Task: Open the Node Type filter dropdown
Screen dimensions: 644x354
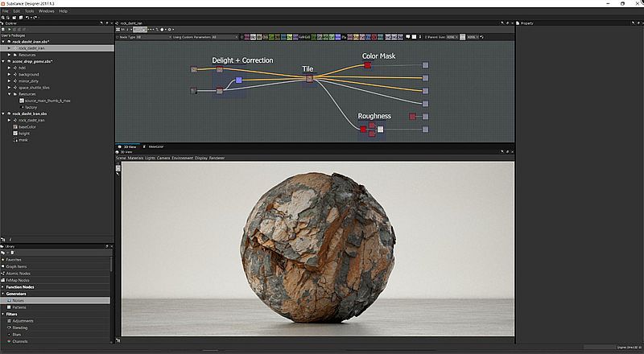Action: (151, 36)
